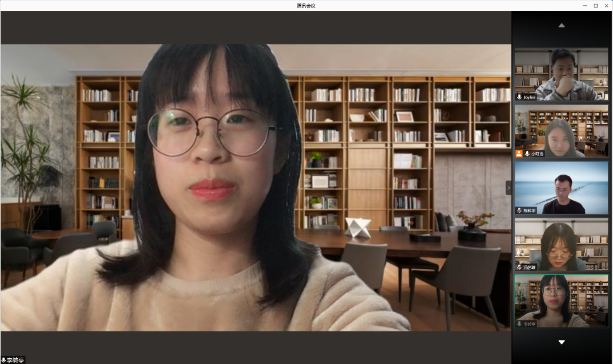
Task: Select 小叮当's video thumbnail
Action: point(561,131)
